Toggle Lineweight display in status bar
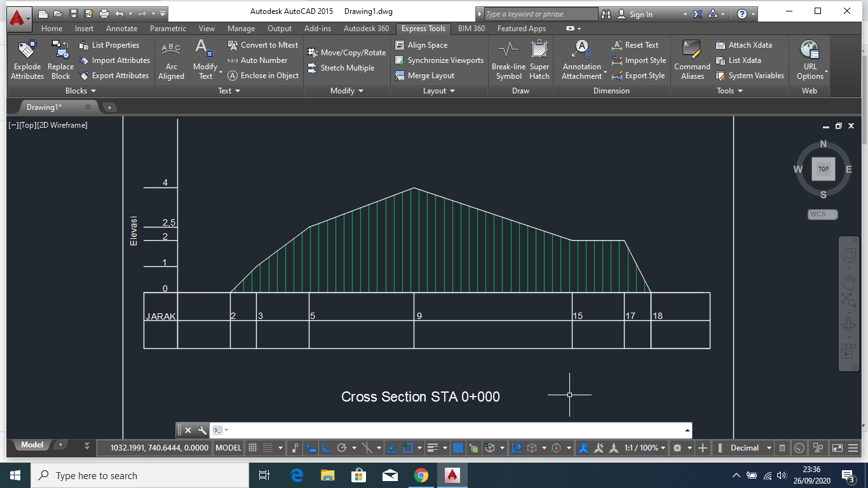The height and width of the screenshot is (488, 868). point(433,448)
